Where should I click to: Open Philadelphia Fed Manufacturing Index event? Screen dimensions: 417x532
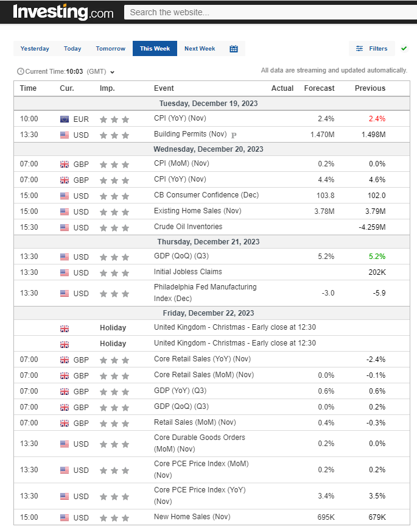(205, 293)
